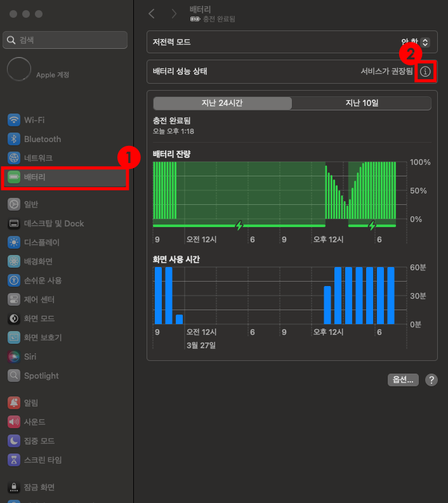Image resolution: width=448 pixels, height=503 pixels.
Task: Open 디스플레이 sun icon
Action: (14, 242)
